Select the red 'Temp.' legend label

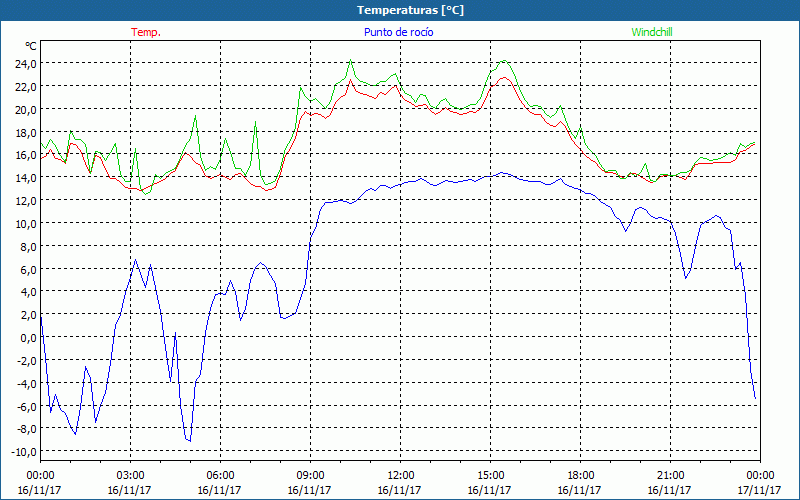click(x=146, y=32)
